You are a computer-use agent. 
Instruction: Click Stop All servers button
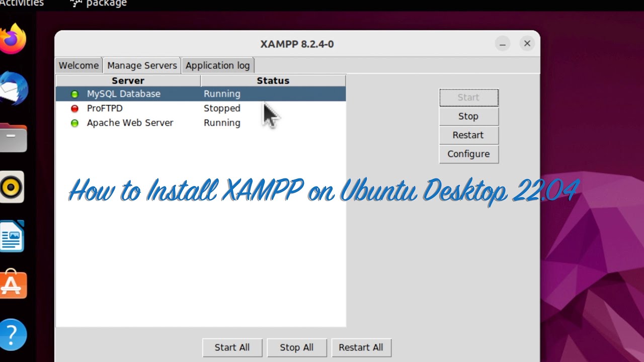(x=296, y=347)
